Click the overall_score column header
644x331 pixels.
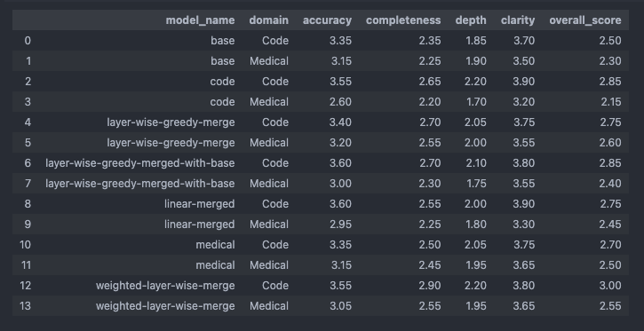click(584, 20)
